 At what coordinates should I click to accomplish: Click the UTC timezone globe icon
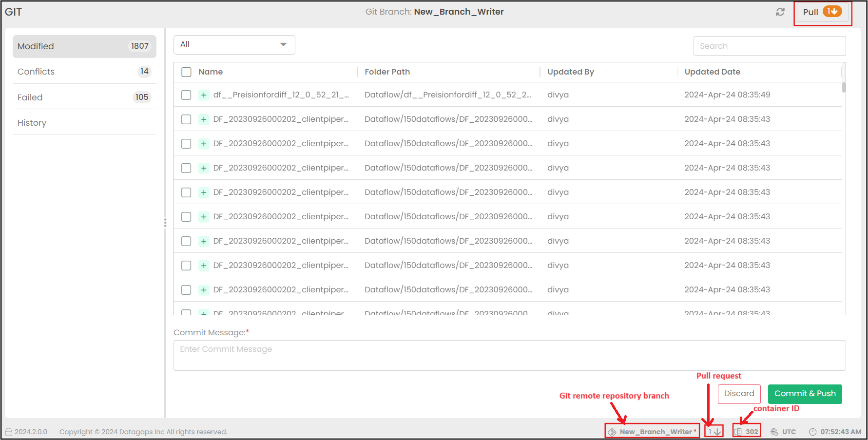point(774,432)
